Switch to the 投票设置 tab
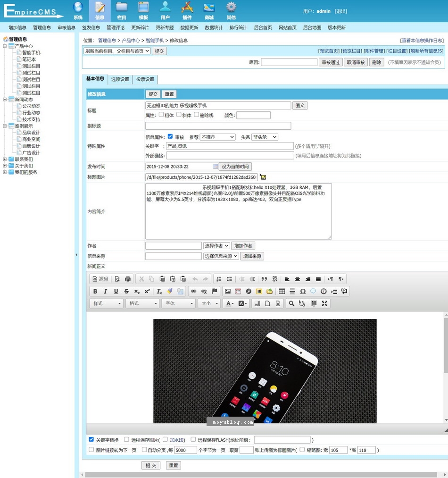Viewport: 448px width, 478px height. [x=145, y=79]
